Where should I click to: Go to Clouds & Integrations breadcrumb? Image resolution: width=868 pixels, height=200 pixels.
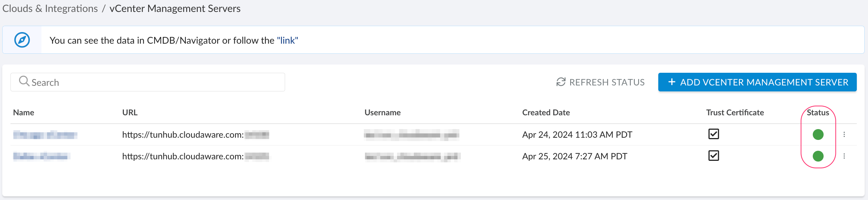coord(50,9)
